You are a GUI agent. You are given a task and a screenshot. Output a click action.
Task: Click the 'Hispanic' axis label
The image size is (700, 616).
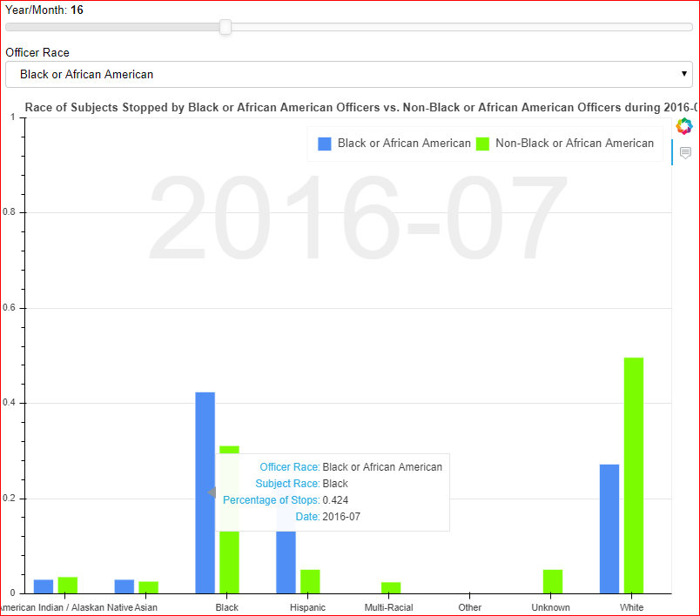pyautogui.click(x=307, y=607)
